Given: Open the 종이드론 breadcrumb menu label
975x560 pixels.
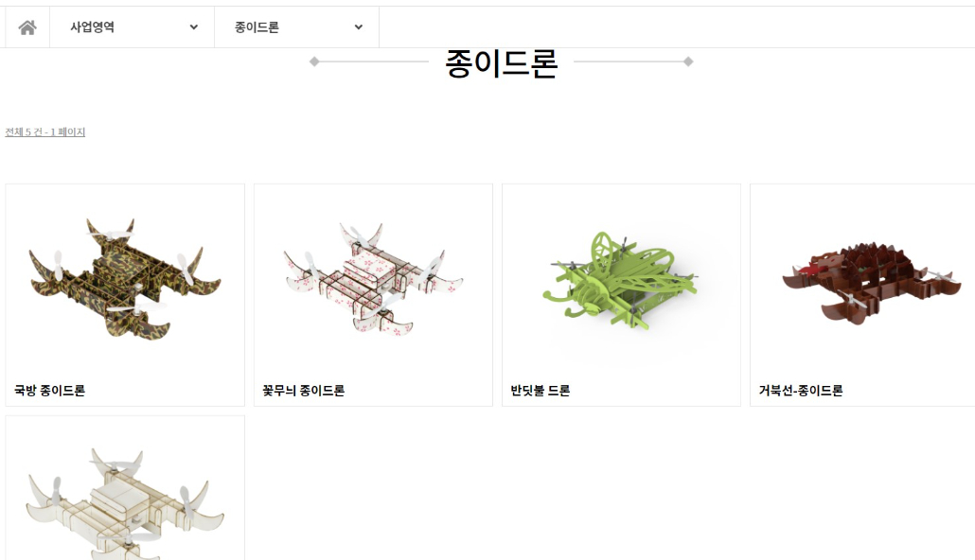Looking at the screenshot, I should coord(257,27).
